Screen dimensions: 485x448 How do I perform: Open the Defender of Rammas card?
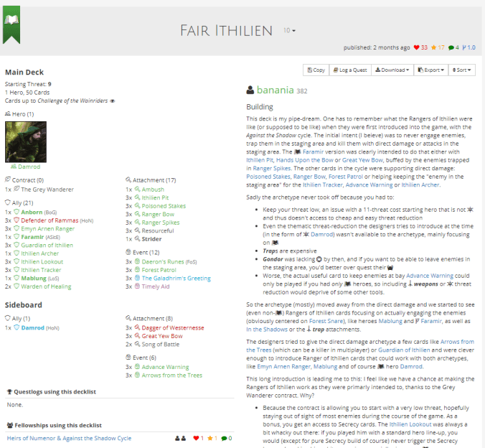(50, 220)
